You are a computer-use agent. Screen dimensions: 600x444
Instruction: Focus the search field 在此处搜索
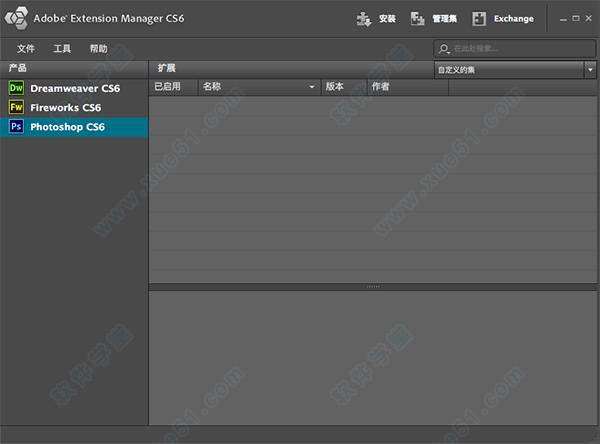point(514,49)
